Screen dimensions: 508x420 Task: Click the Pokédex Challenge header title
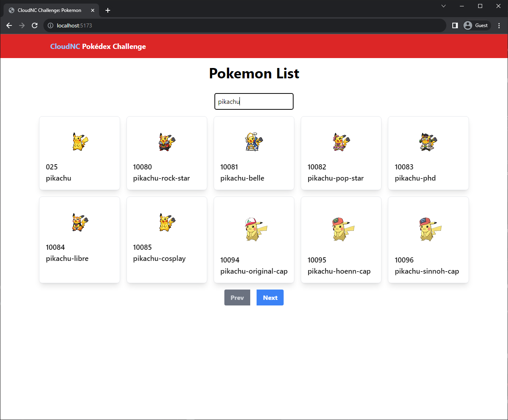coord(114,47)
